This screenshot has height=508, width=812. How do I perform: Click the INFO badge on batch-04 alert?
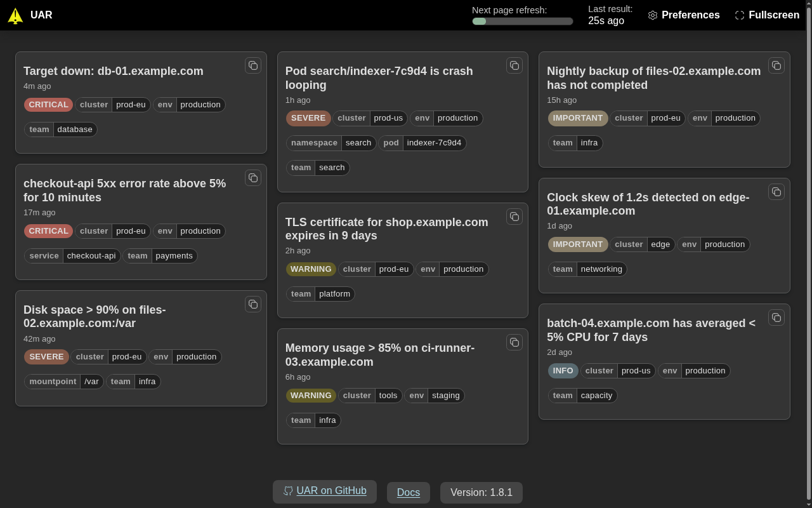point(563,371)
